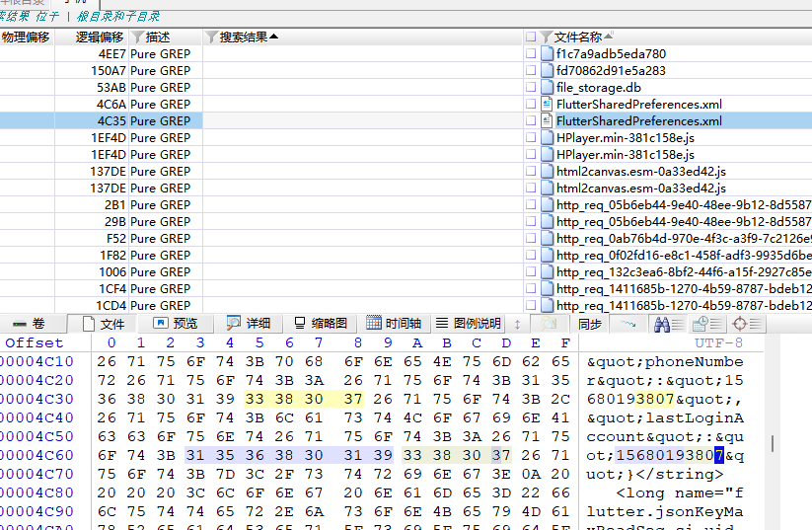Click the monitor icon on 缩略图 tab

click(299, 324)
